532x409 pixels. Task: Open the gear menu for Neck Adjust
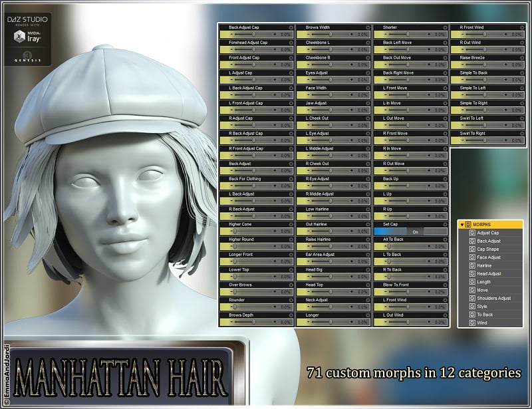(x=368, y=300)
